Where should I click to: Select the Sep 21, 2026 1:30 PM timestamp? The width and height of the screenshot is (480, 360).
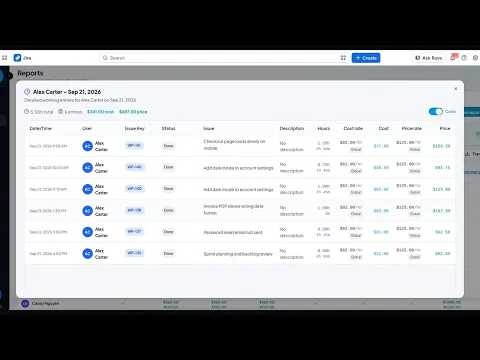pos(48,211)
